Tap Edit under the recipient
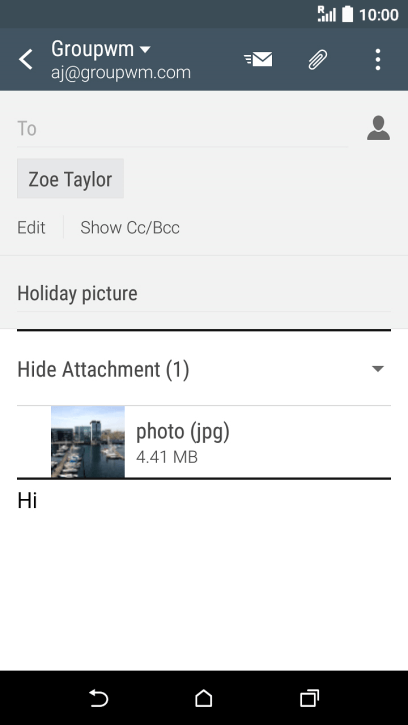 [31, 227]
